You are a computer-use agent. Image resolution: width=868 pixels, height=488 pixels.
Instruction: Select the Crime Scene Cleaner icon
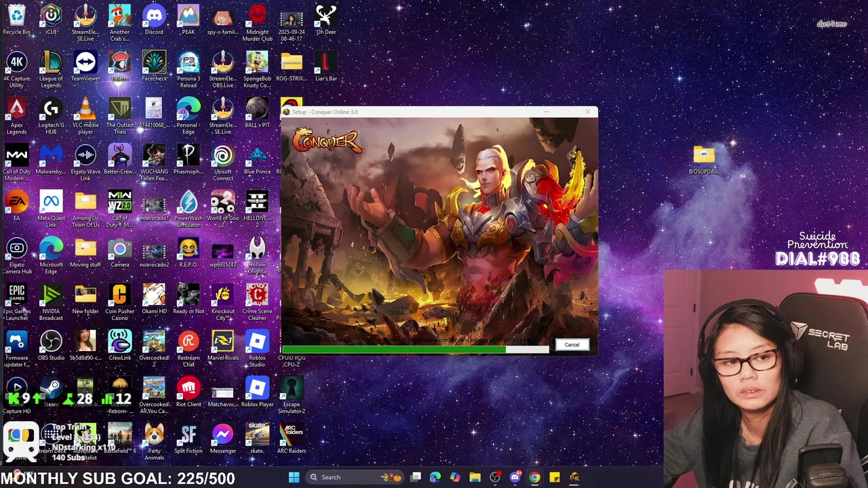[257, 302]
